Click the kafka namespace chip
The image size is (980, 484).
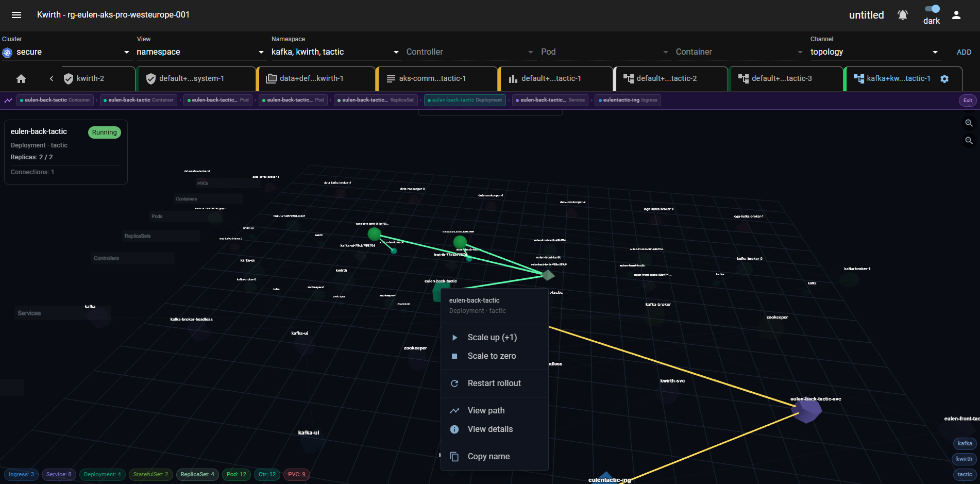tap(965, 444)
